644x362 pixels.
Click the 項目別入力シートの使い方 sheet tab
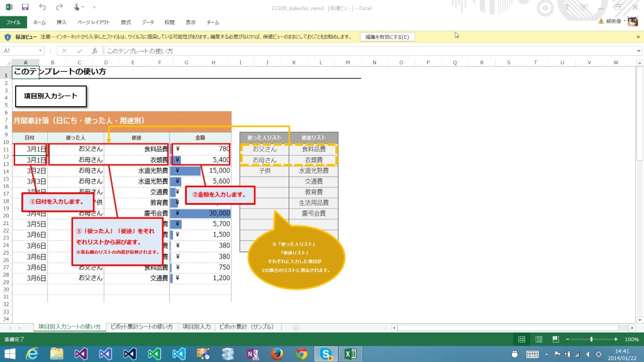coord(69,327)
